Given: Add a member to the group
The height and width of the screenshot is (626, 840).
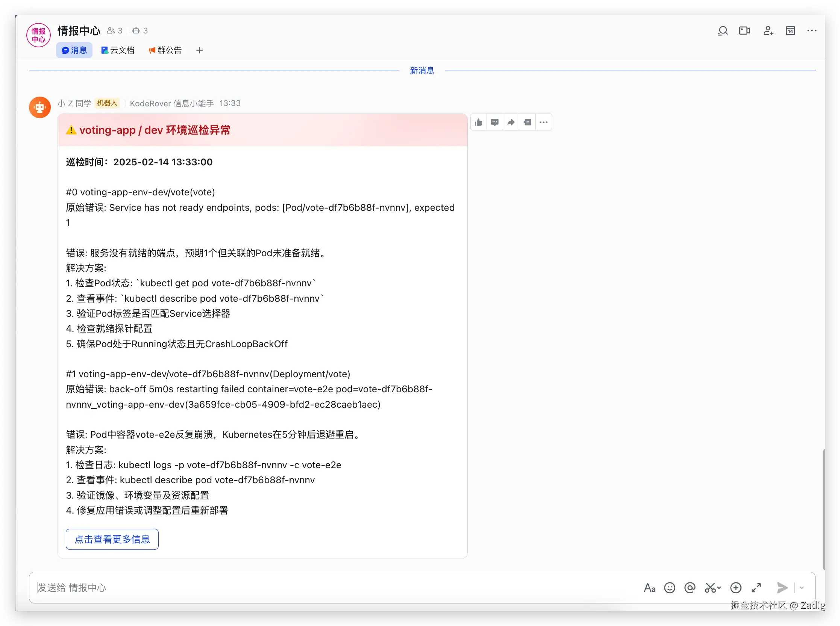Looking at the screenshot, I should tap(768, 31).
